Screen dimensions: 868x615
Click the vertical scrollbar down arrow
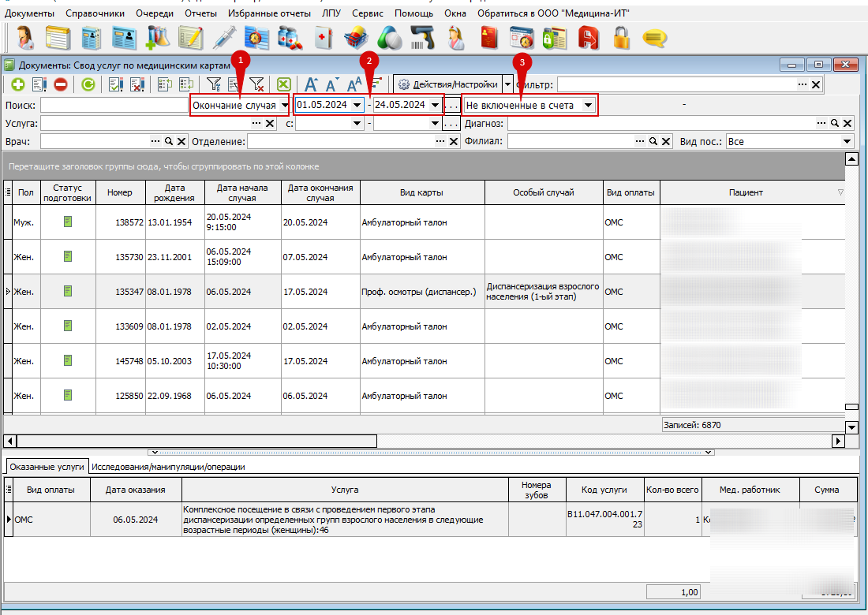pos(851,427)
